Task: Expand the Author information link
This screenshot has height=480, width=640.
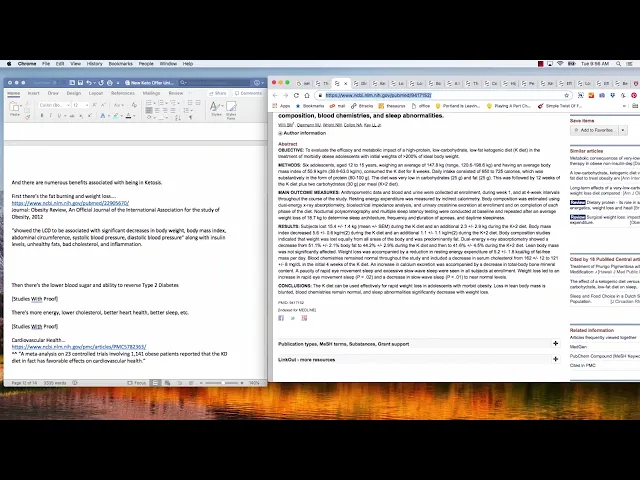Action: 302,133
